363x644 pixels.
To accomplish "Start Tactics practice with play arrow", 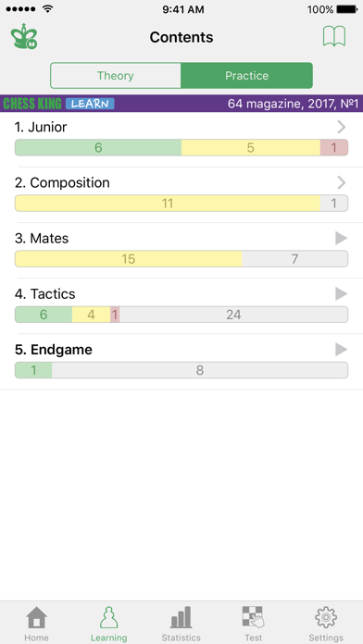I will pyautogui.click(x=341, y=294).
